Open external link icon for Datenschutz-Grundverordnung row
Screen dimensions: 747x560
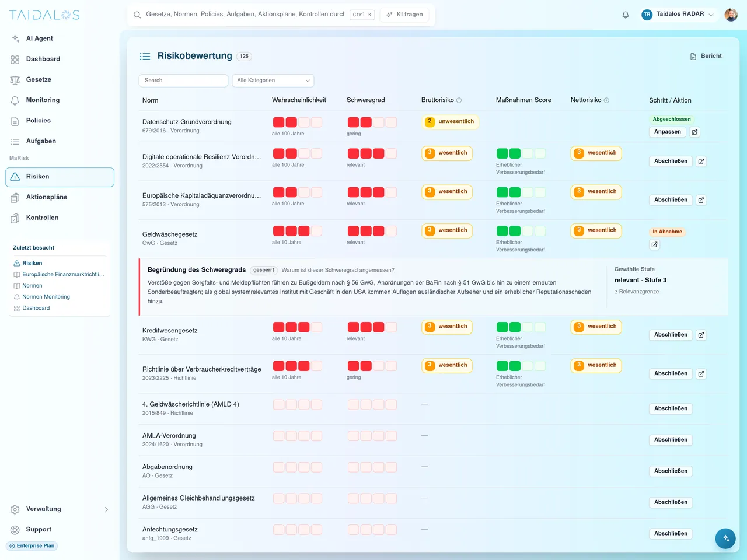click(694, 132)
